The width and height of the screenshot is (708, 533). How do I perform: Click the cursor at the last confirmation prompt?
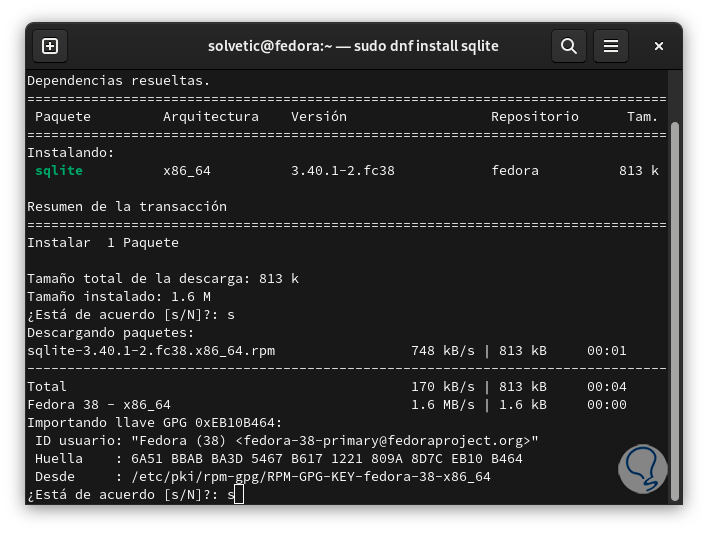(239, 495)
